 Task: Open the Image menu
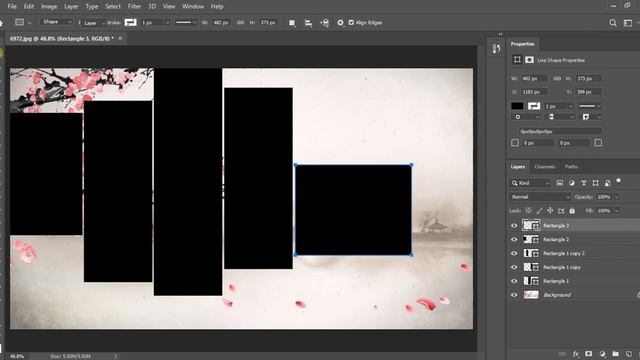coord(49,7)
